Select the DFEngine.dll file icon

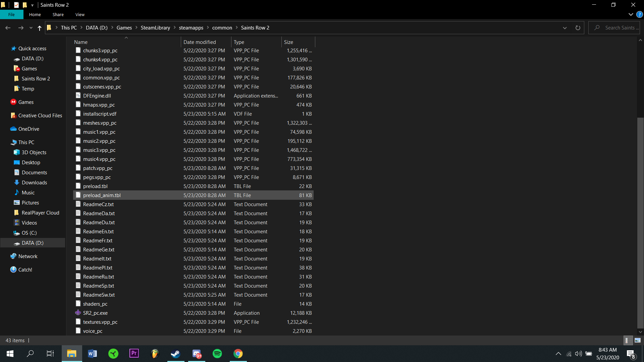[78, 96]
